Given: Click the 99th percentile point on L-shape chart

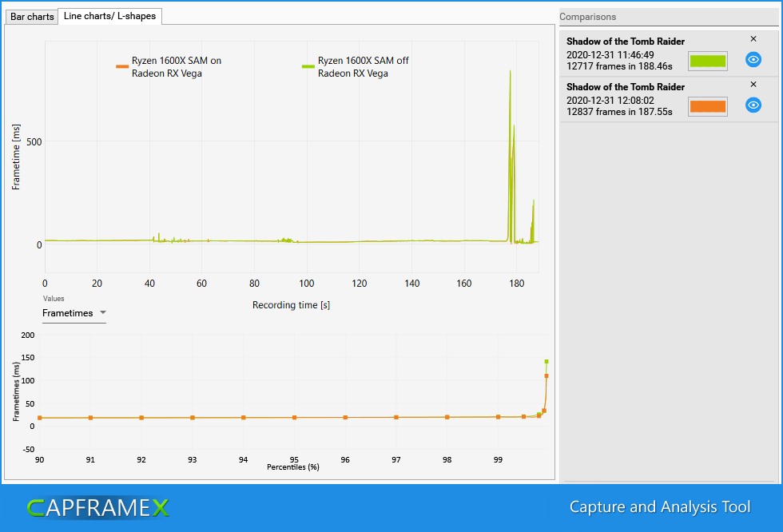Looking at the screenshot, I should 498,417.
